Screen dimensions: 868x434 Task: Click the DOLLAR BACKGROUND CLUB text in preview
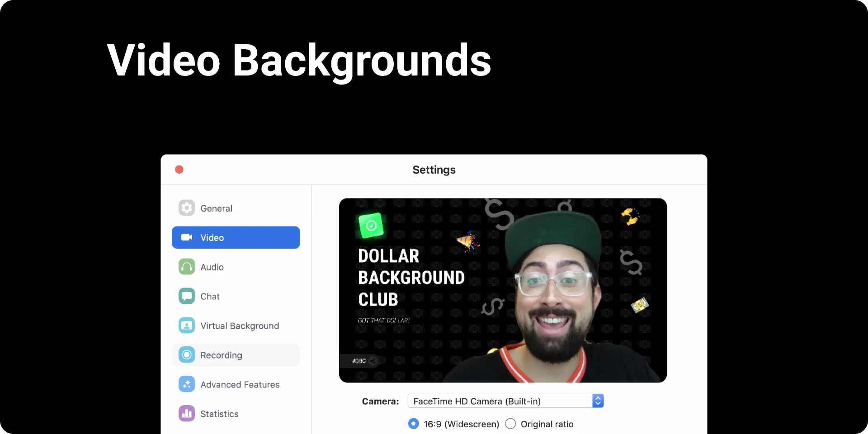click(x=411, y=278)
